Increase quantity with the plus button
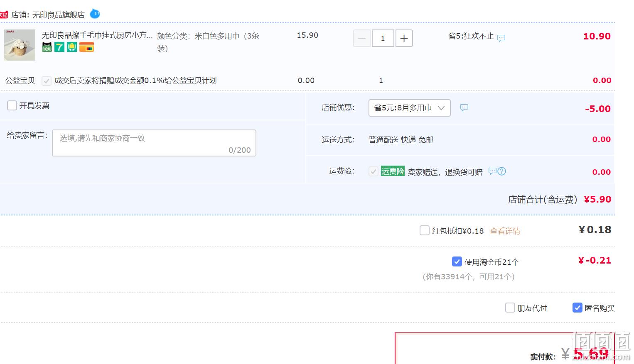 (x=404, y=39)
